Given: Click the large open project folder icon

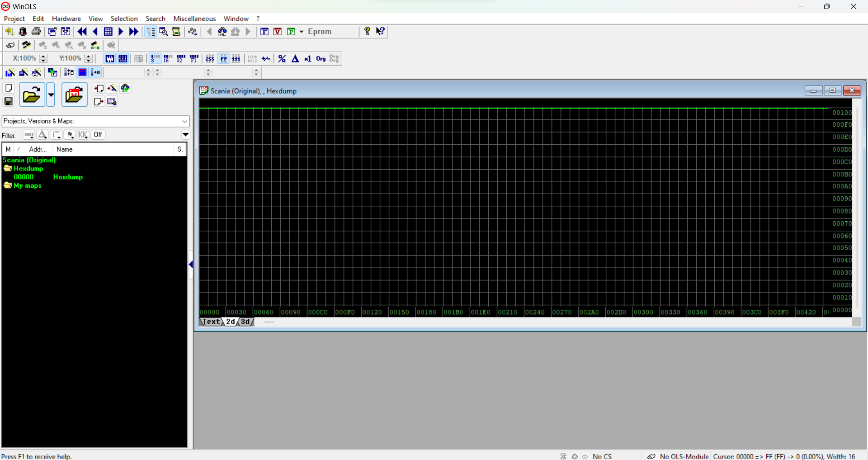Looking at the screenshot, I should click(32, 95).
